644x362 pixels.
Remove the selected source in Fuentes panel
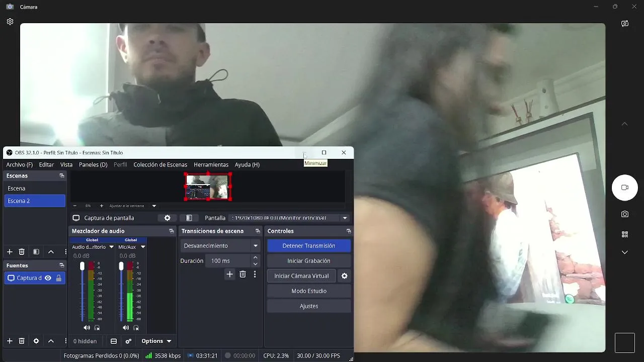(22, 341)
